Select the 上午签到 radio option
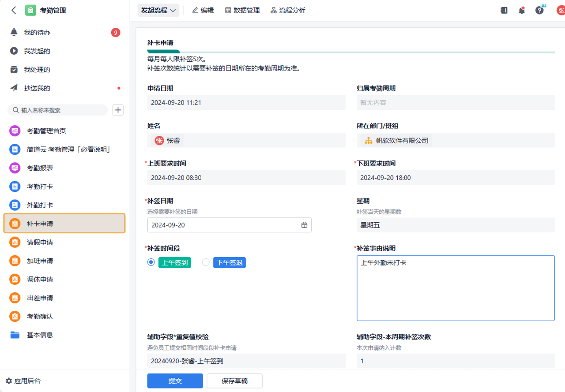The width and height of the screenshot is (565, 392). (x=151, y=262)
